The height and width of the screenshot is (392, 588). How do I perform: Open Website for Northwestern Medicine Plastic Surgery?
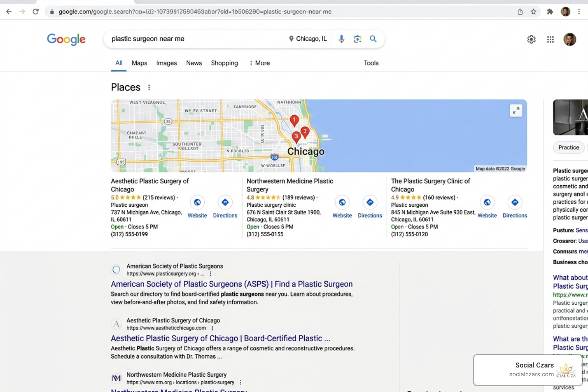[342, 207]
